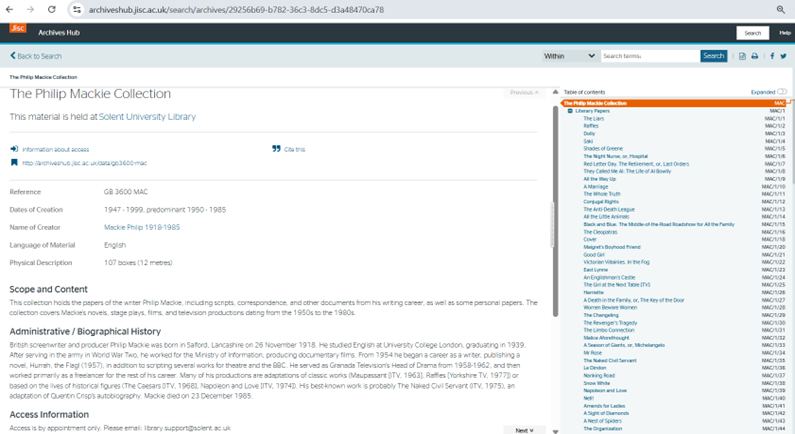Viewport: 795px width, 434px height.
Task: Click the blue Search button
Action: pos(714,56)
